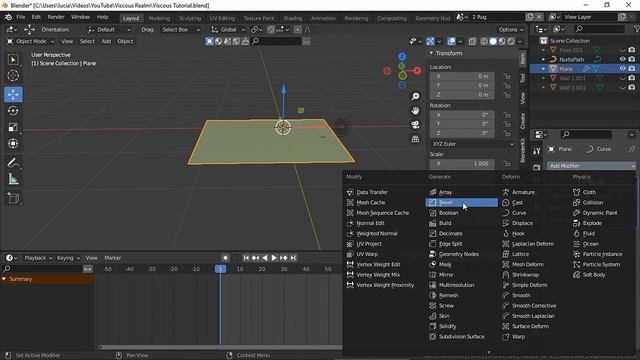Expand the Summary row in timeline
This screenshot has width=640, height=360.
tap(4, 279)
